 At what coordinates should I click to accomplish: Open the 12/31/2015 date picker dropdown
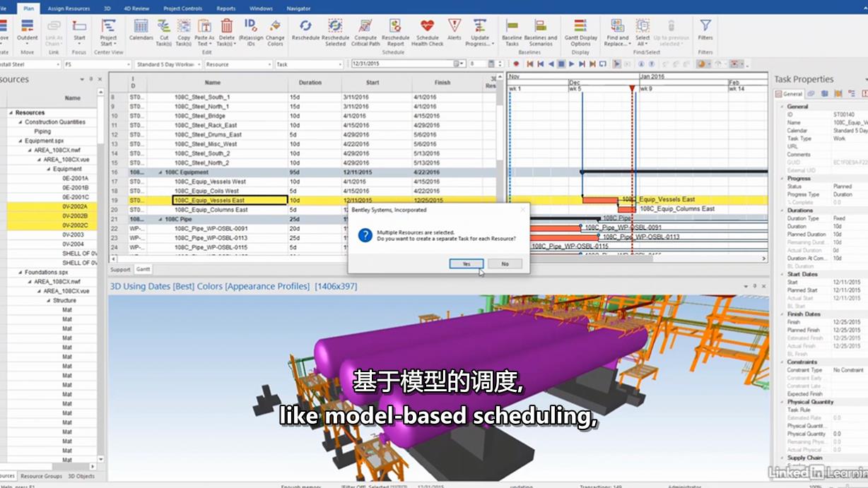coord(463,64)
